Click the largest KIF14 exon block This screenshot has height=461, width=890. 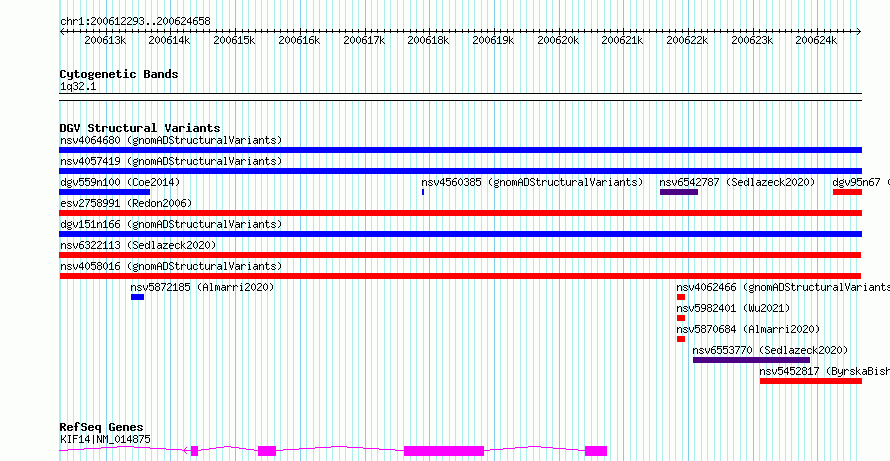444,451
